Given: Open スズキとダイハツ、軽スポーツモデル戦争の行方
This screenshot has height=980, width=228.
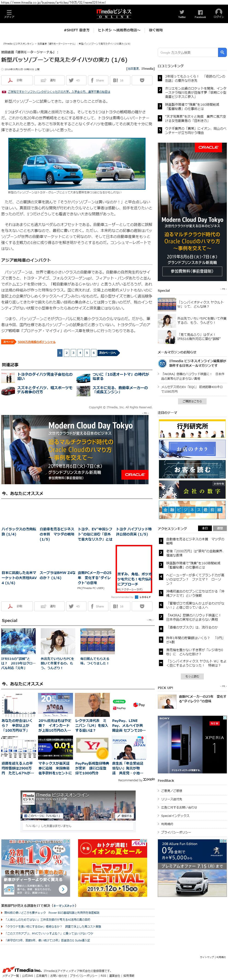Looking at the screenshot, I should click(x=45, y=390).
